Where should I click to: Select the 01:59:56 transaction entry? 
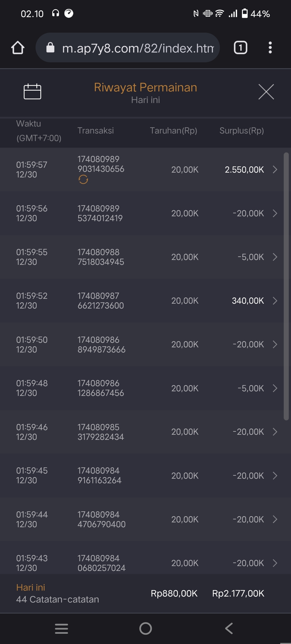[100, 213]
